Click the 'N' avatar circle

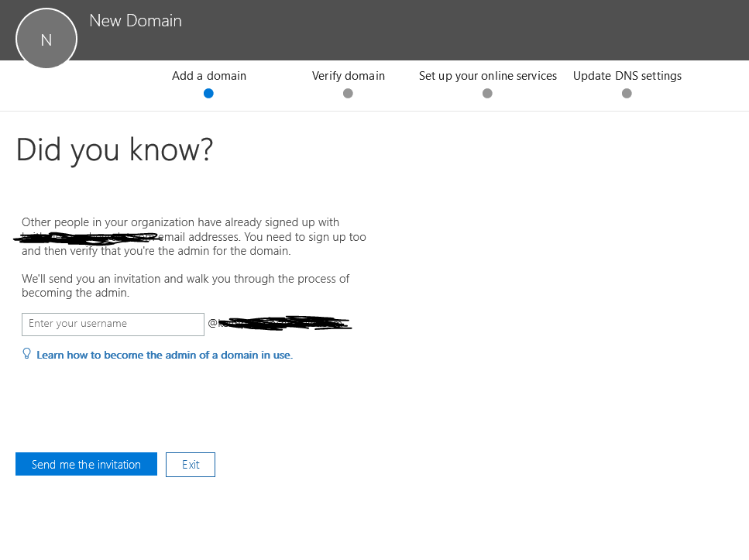click(x=46, y=38)
